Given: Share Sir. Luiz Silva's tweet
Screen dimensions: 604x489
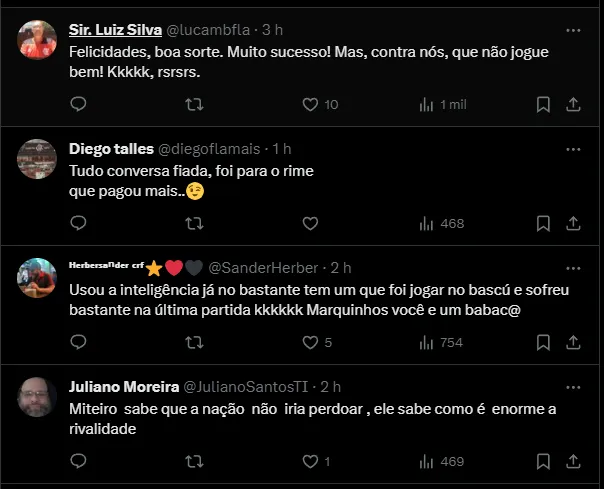Looking at the screenshot, I should click(x=574, y=104).
